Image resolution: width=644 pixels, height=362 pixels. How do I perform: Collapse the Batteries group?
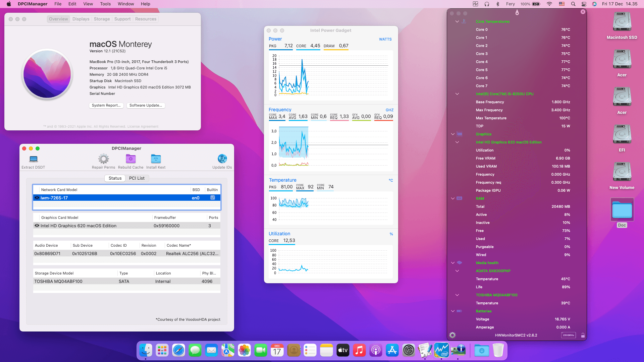tap(453, 311)
